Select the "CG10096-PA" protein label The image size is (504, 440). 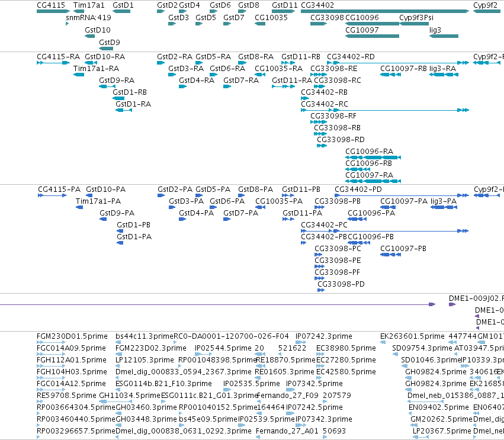(371, 213)
